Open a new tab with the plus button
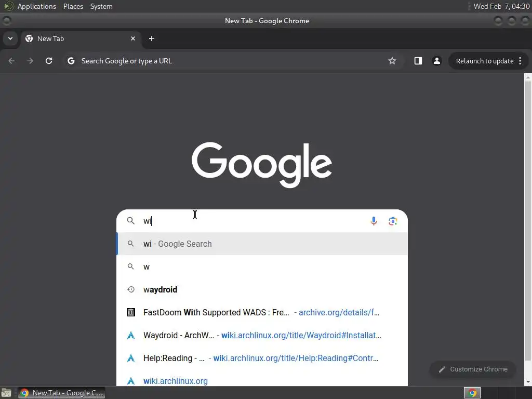This screenshot has width=532, height=399. 152,38
